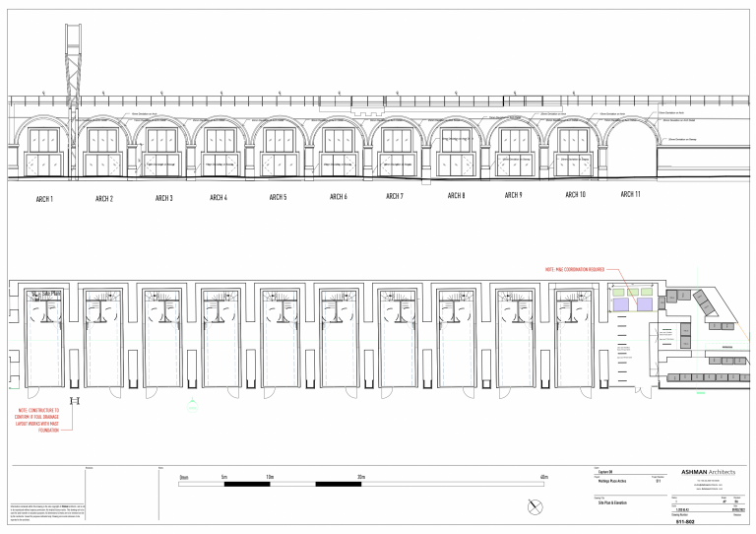Click the first black segment of scale bar
The height and width of the screenshot is (534, 756).
247,484
